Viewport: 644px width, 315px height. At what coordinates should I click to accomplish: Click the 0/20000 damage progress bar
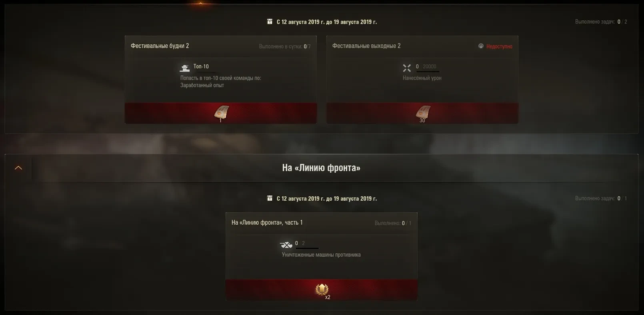click(428, 72)
